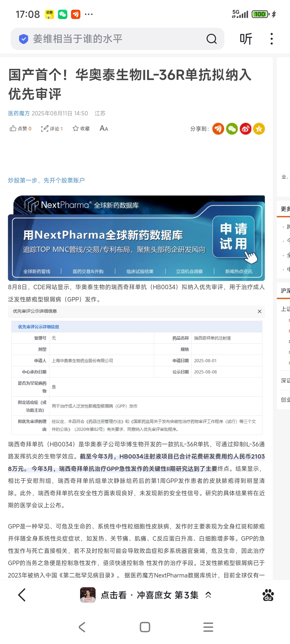Tap the 听 listen button
Image resolution: width=290 pixels, height=644 pixels.
246,39
